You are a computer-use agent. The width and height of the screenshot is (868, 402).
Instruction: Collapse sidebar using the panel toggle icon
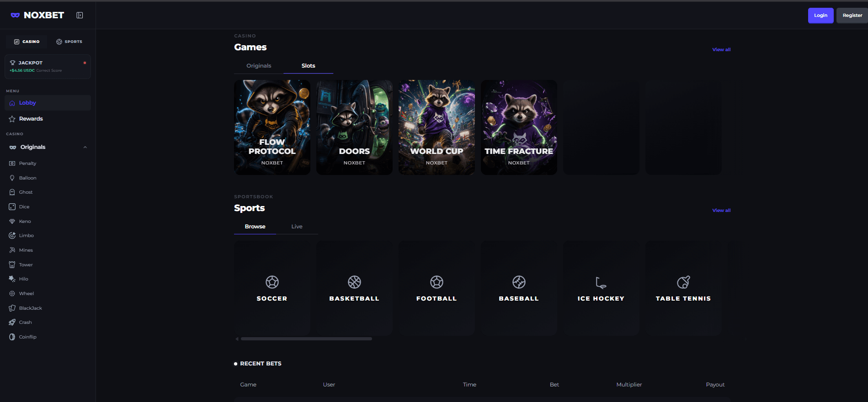pyautogui.click(x=80, y=15)
